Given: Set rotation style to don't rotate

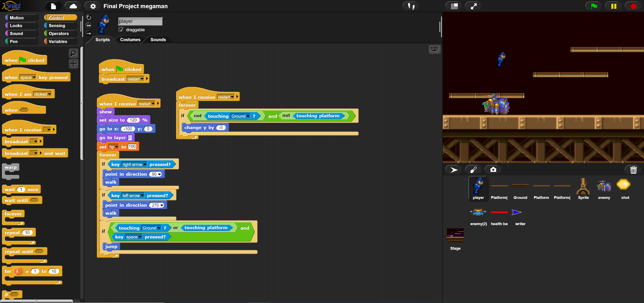Looking at the screenshot, I should coord(89,33).
